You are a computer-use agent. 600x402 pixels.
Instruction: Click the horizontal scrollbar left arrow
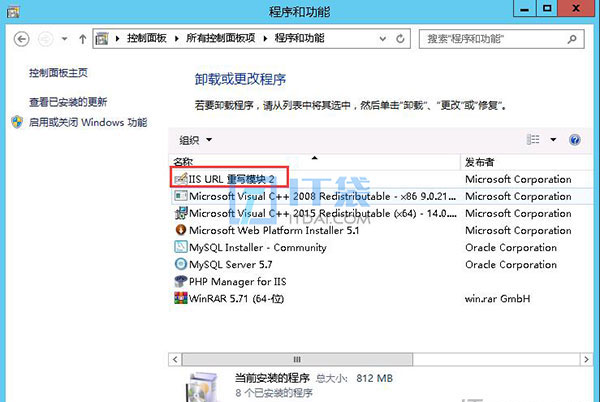175,360
